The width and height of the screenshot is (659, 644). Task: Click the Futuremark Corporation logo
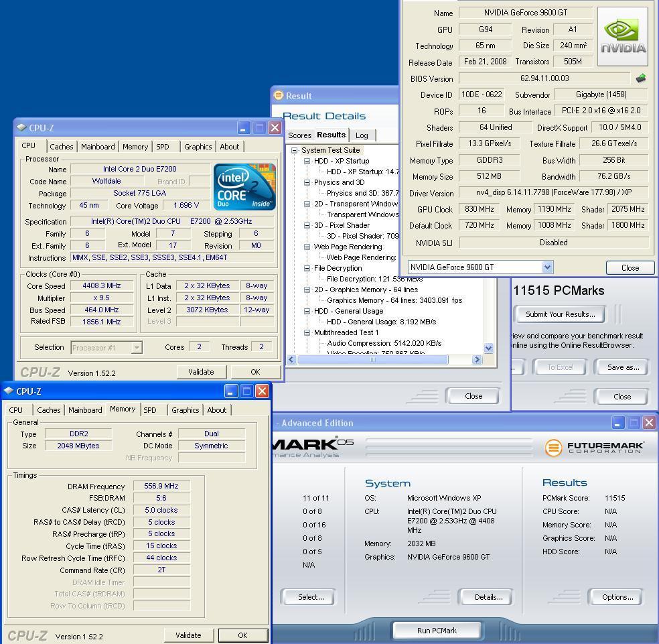(x=594, y=448)
